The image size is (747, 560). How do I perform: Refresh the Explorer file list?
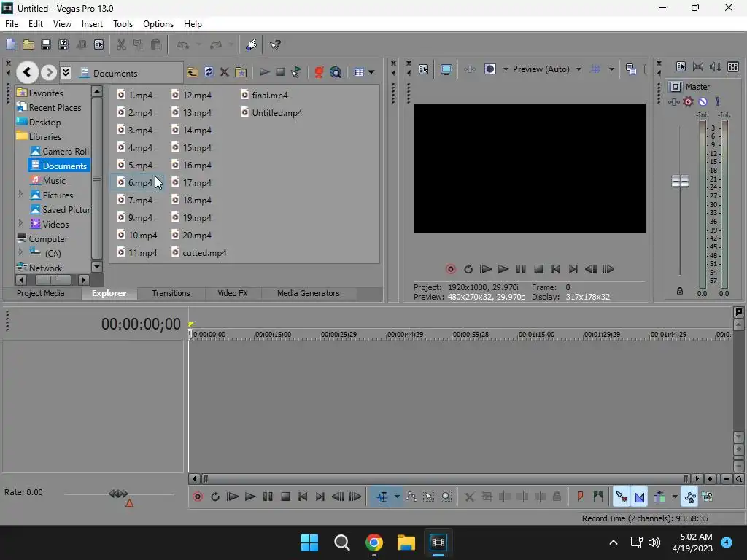point(209,72)
